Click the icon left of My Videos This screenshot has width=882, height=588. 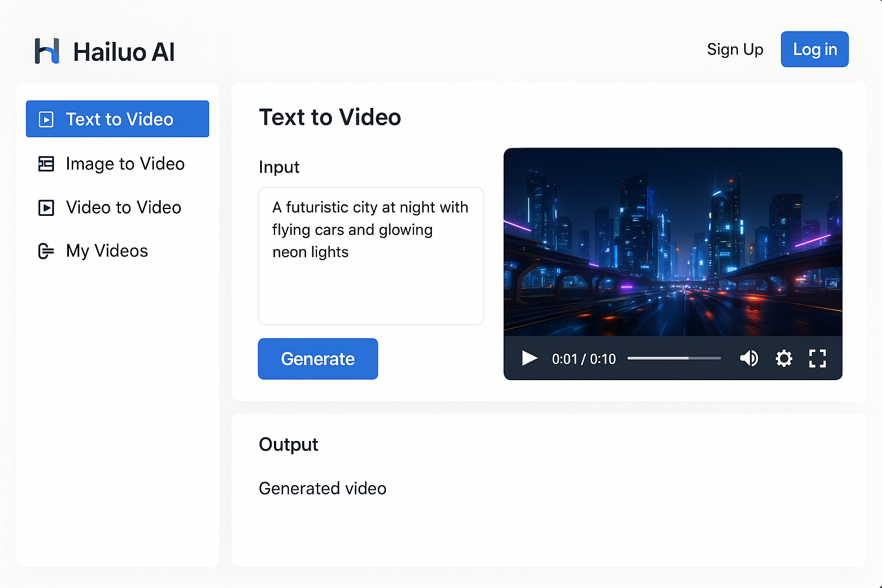point(46,252)
